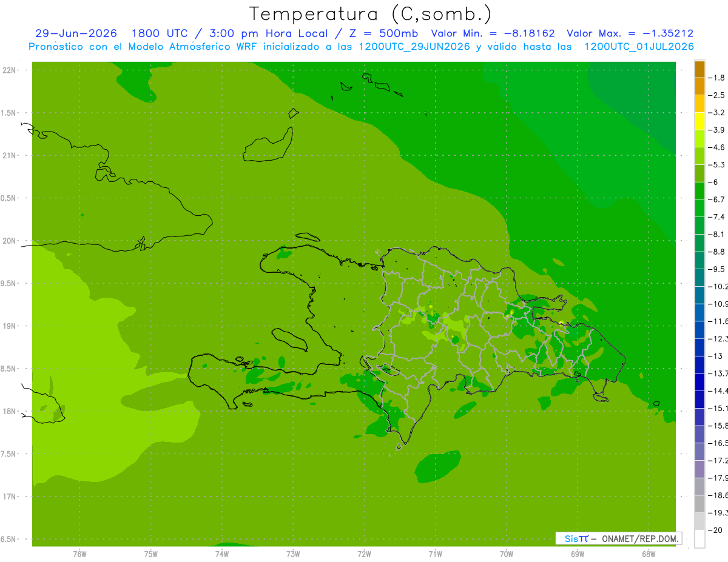Image resolution: width=728 pixels, height=562 pixels.
Task: Click the "70W" longitude label
Action: click(507, 554)
